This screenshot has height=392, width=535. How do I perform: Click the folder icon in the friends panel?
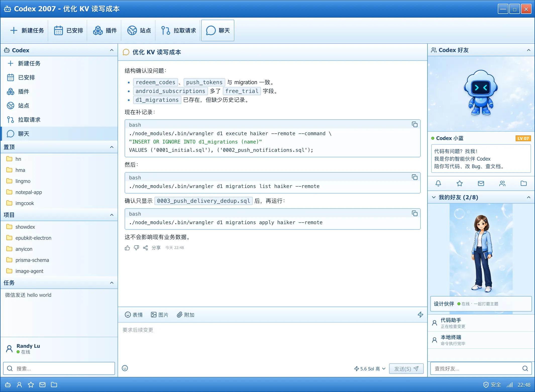click(524, 183)
